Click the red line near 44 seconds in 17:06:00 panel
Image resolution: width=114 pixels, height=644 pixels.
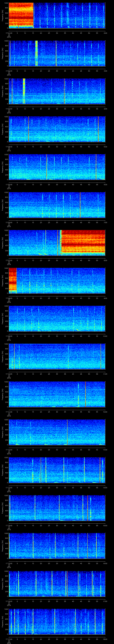[80, 205]
